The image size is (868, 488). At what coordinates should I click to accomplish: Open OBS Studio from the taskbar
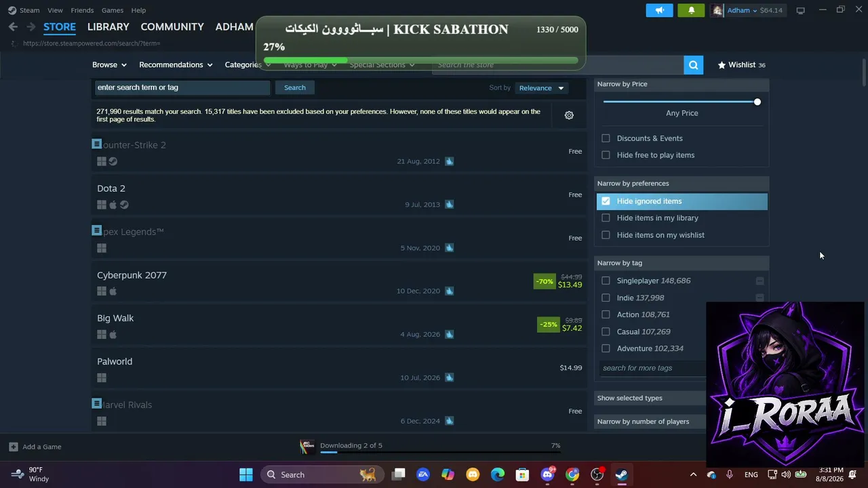(597, 474)
